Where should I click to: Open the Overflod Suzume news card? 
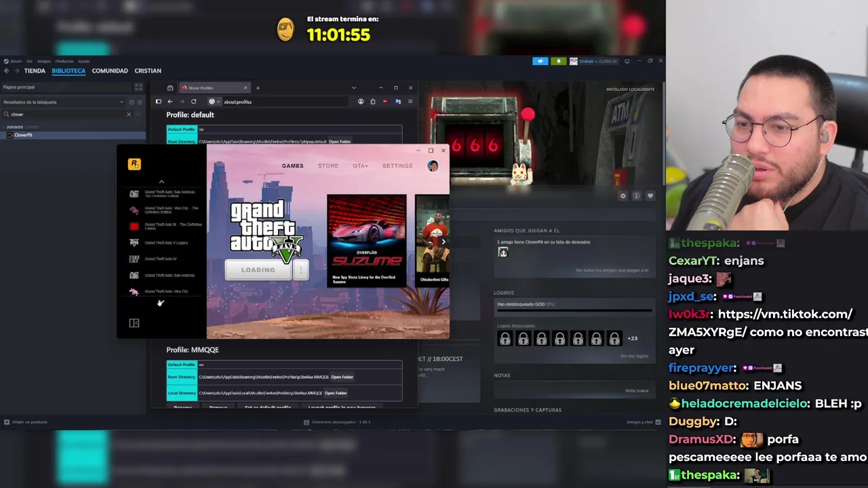pyautogui.click(x=367, y=241)
